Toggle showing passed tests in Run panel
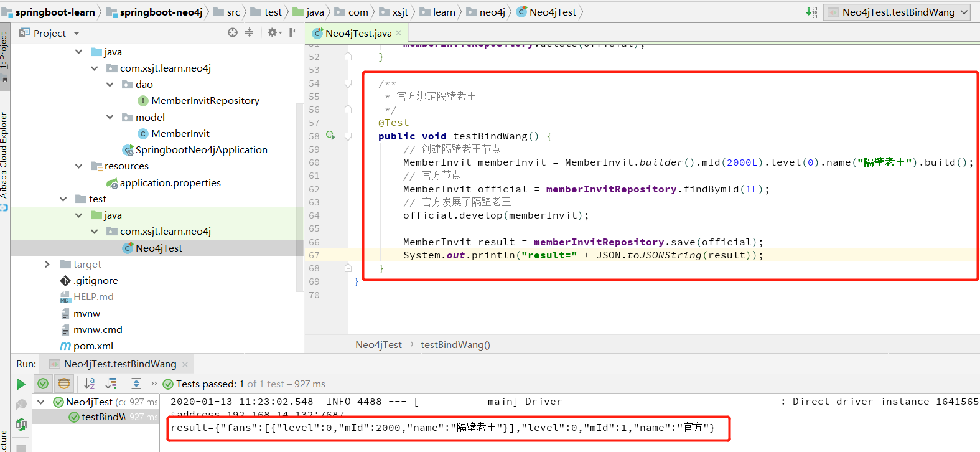 pyautogui.click(x=43, y=384)
